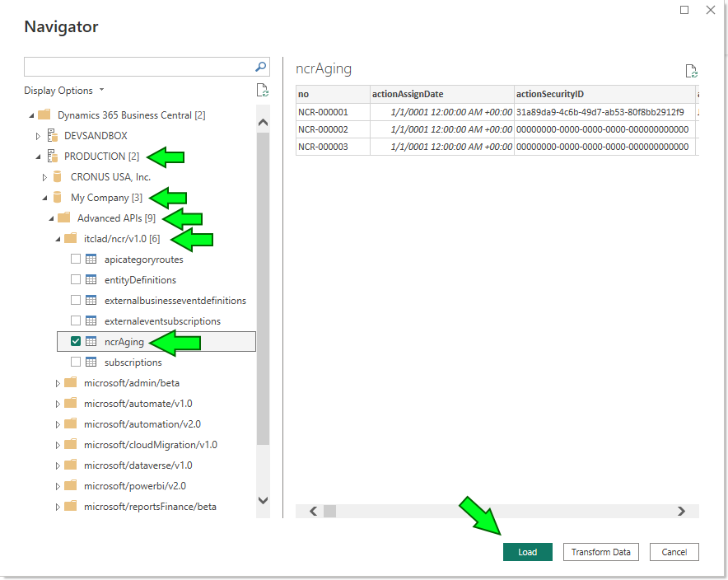Select the NCR-000003 cell
The height and width of the screenshot is (580, 728).
333,147
